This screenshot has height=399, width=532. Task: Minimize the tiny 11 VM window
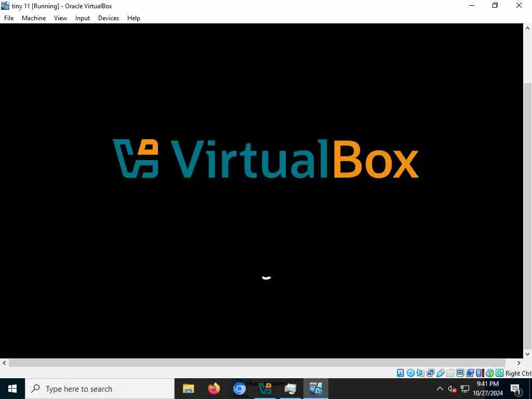472,5
